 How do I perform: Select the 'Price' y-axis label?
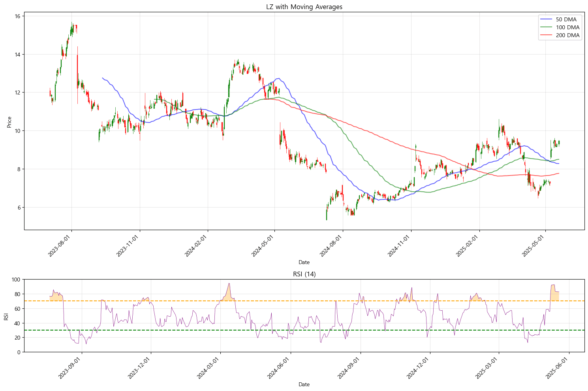coord(9,122)
